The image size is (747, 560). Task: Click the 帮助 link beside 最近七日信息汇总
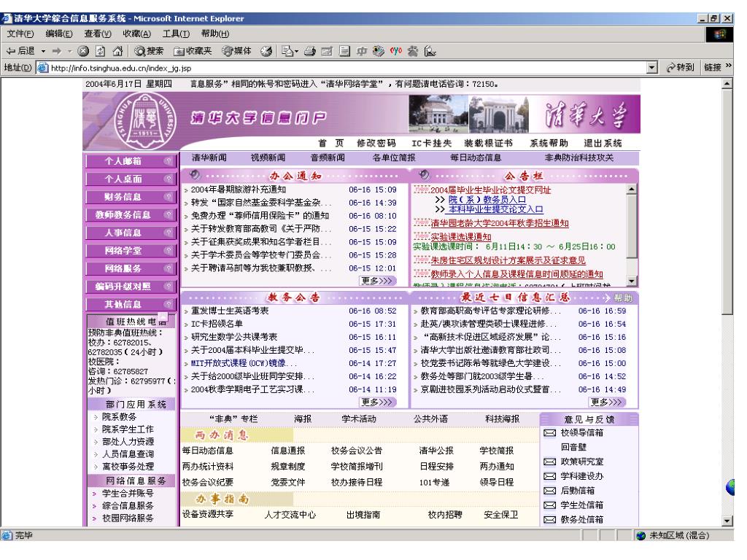click(x=623, y=298)
